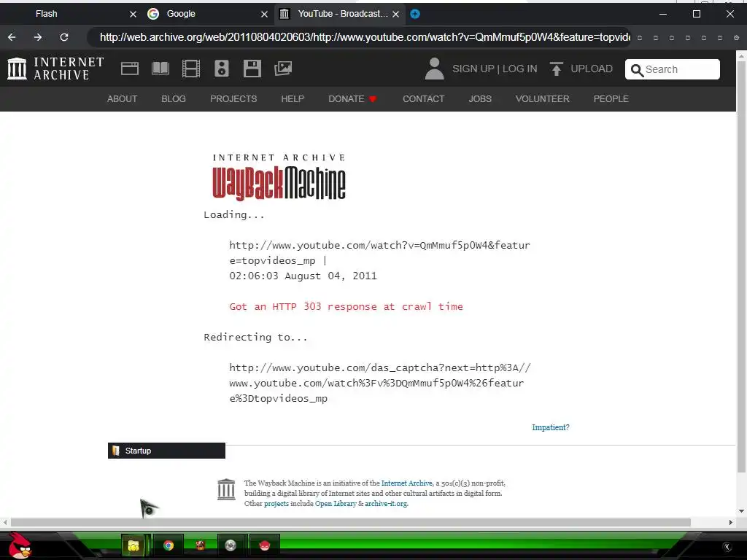Image resolution: width=747 pixels, height=560 pixels.
Task: Click the das_captcha redirect URL text
Action: [x=379, y=384]
